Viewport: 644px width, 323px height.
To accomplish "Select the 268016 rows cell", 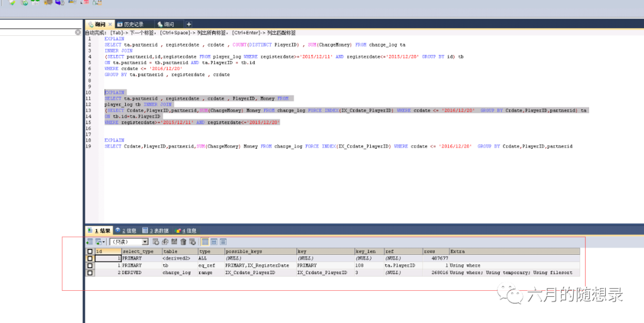I will point(436,272).
